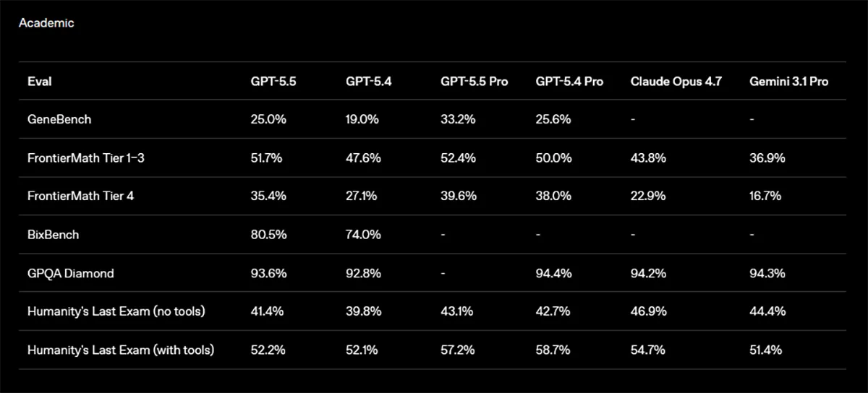Select the FrontierMath Tier 1–3 row label
The width and height of the screenshot is (868, 393).
85,157
